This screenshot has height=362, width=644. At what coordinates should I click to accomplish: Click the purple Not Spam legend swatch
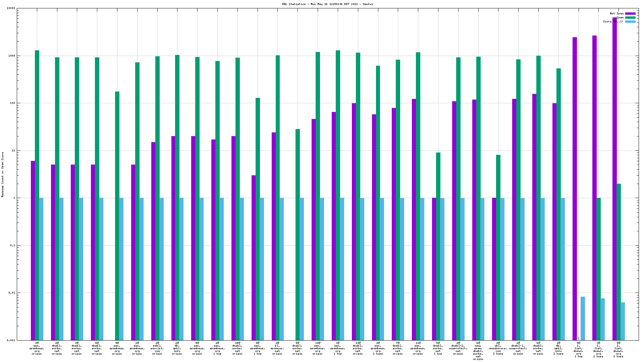630,14
